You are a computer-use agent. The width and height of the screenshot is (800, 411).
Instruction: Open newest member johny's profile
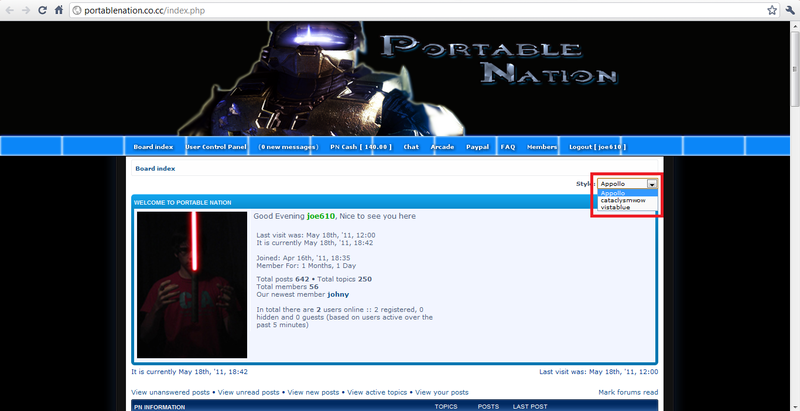[338, 294]
